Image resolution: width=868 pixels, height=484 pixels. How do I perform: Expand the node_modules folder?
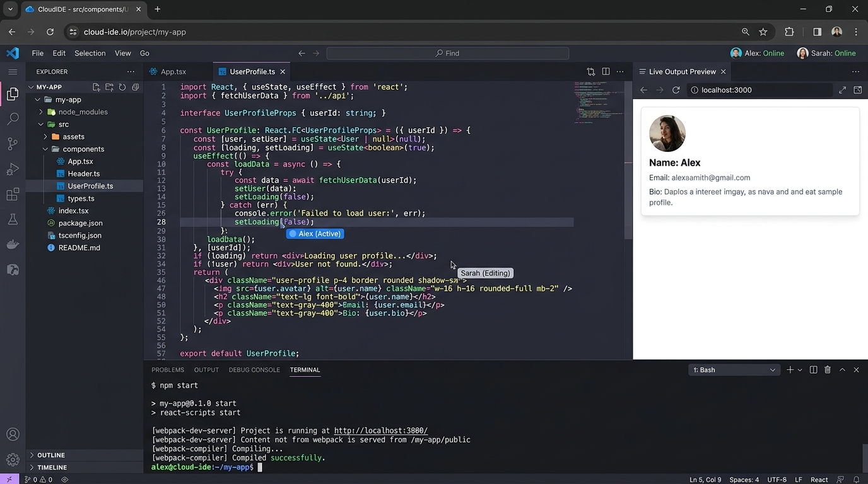click(x=41, y=112)
